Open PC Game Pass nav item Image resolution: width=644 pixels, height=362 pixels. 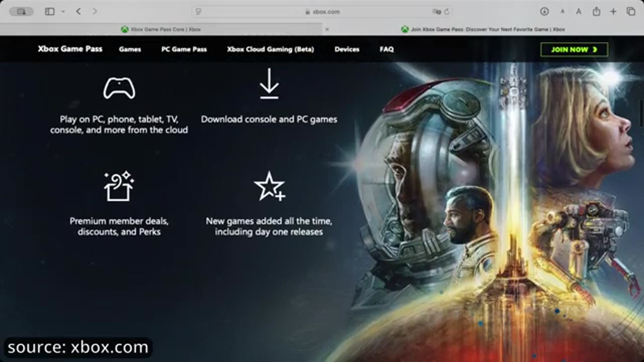(x=184, y=49)
